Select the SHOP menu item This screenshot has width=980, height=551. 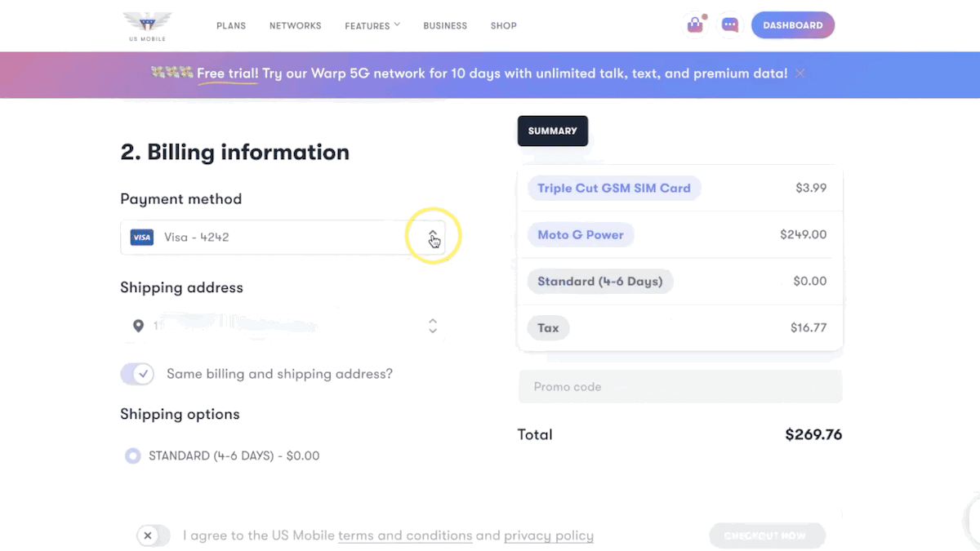pyautogui.click(x=503, y=25)
